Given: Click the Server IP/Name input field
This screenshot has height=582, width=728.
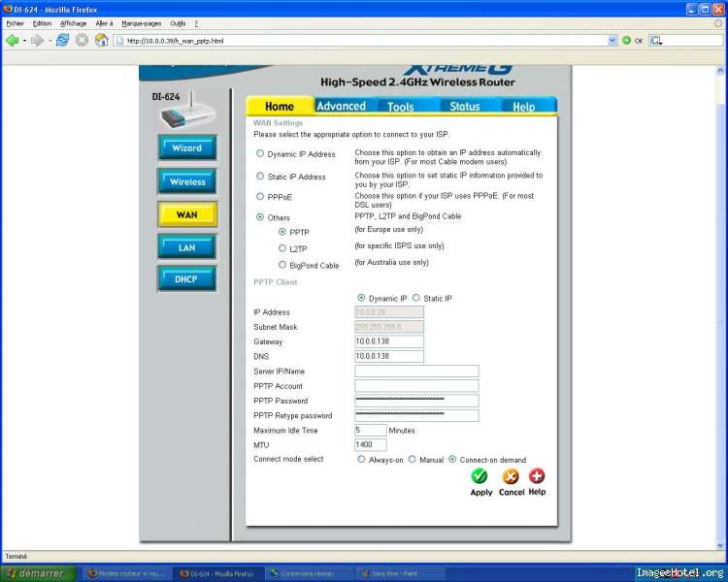Looking at the screenshot, I should coord(416,371).
